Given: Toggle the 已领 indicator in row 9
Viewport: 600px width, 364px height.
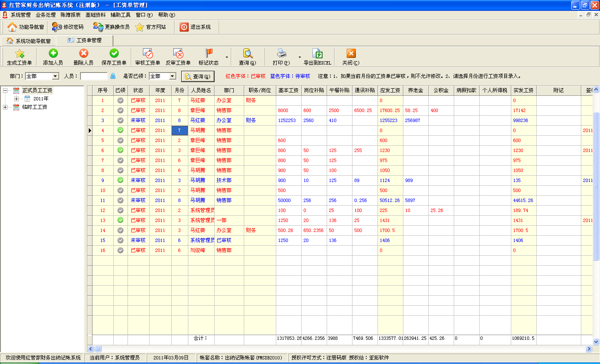Looking at the screenshot, I should coord(120,180).
